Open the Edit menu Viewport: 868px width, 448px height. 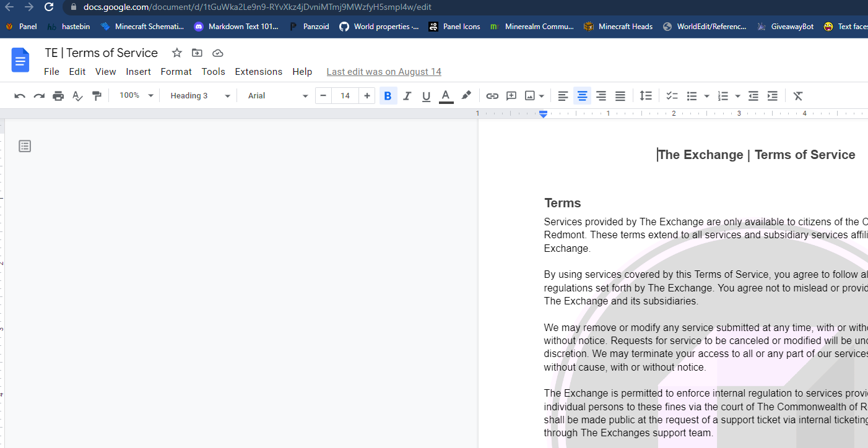click(77, 72)
